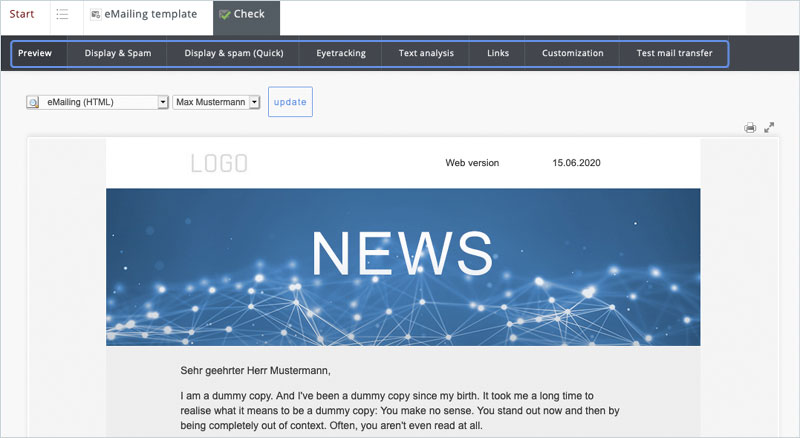Expand preview to fullscreen with the arrows icon
This screenshot has height=438, width=800.
770,128
